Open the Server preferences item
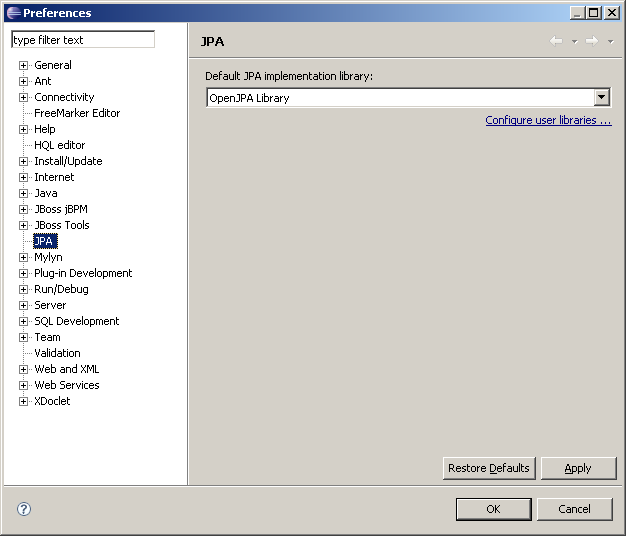 (x=50, y=305)
